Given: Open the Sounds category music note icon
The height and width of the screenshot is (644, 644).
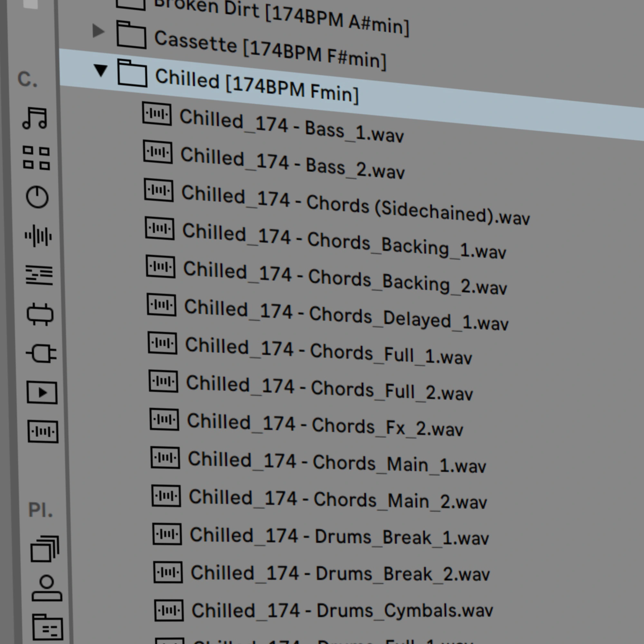Looking at the screenshot, I should pos(35,118).
